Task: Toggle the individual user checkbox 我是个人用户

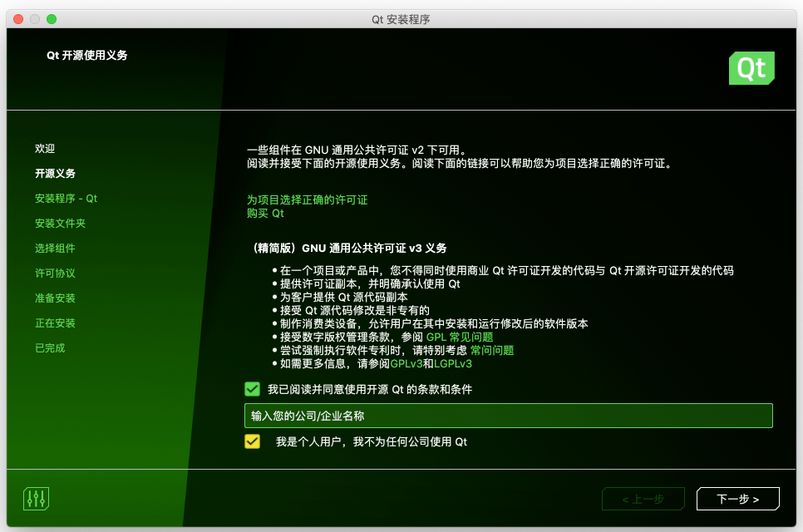Action: click(252, 441)
